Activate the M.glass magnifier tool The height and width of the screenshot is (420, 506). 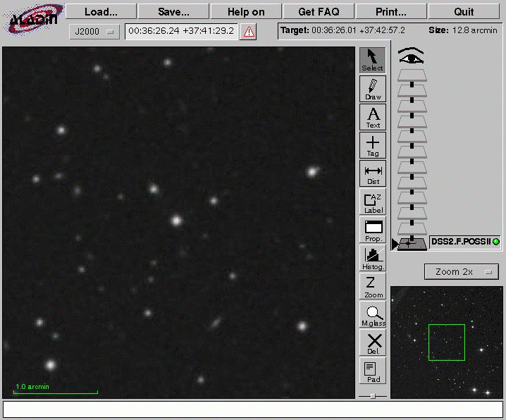click(373, 314)
